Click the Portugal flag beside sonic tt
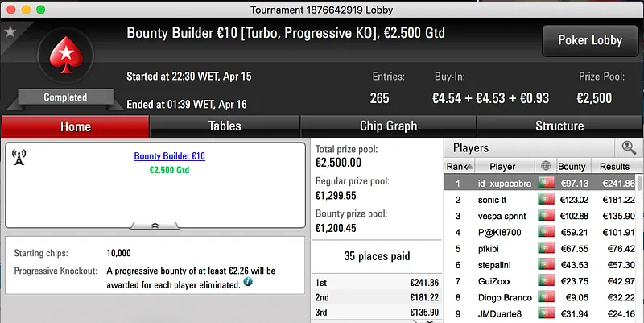644x323 pixels. [x=547, y=200]
